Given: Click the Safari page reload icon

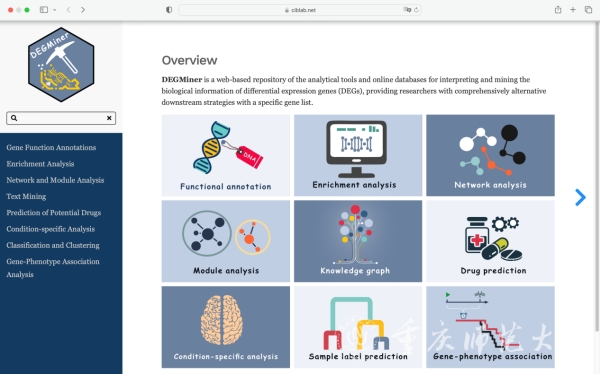Looking at the screenshot, I should click(x=416, y=10).
